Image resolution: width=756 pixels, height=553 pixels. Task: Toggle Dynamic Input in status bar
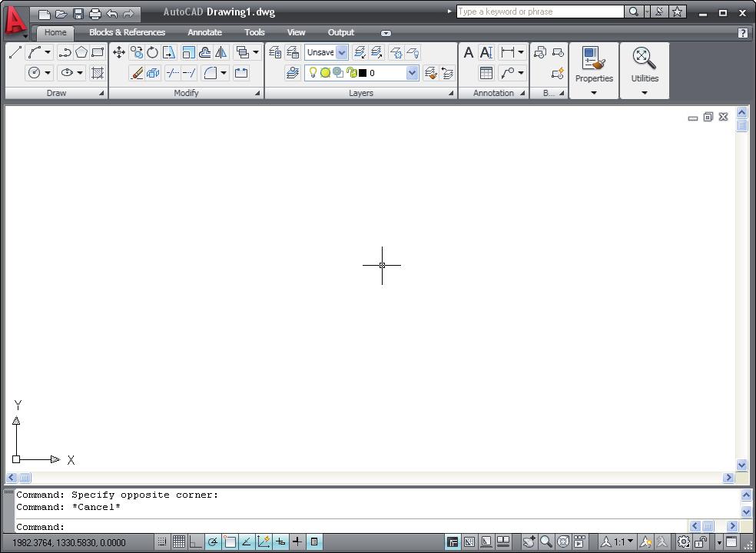coord(280,542)
